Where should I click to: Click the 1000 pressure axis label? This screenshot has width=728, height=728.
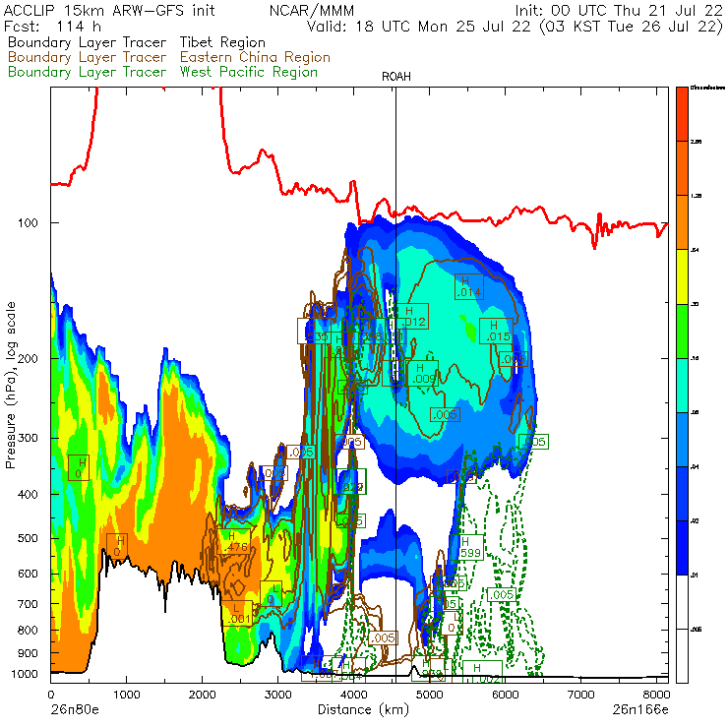25,674
